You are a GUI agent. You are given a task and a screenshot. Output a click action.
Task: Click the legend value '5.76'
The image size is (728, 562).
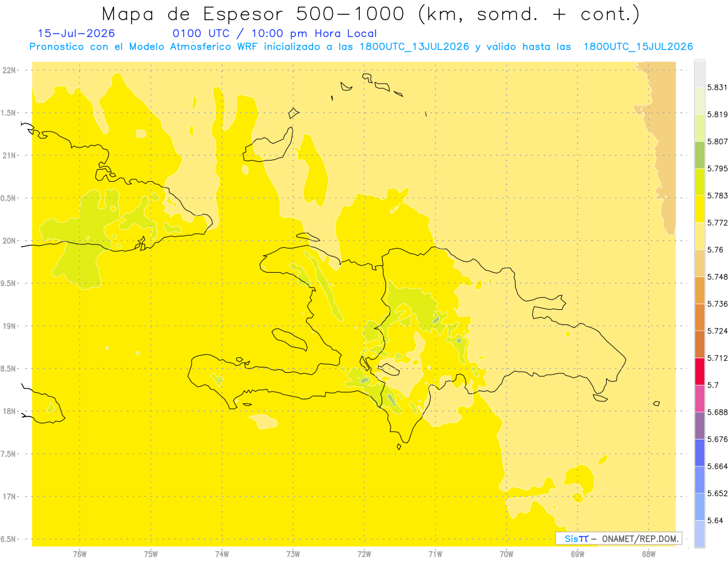(x=715, y=250)
